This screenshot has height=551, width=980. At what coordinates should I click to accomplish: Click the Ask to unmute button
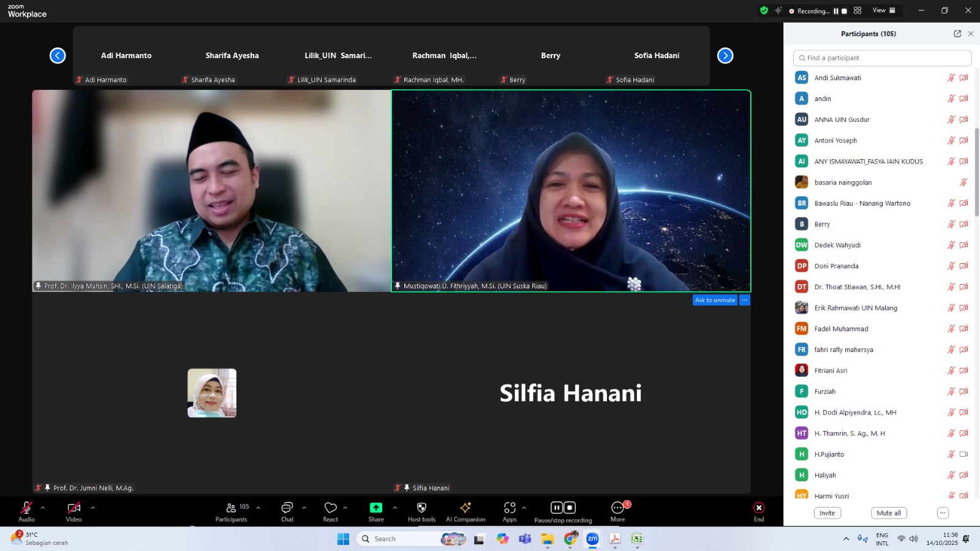tap(715, 300)
